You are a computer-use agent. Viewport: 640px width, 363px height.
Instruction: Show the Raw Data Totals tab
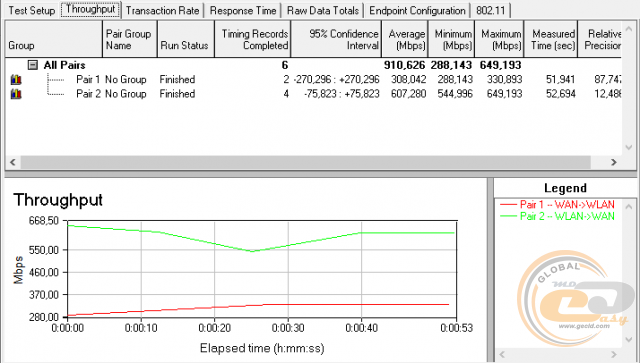click(x=323, y=10)
